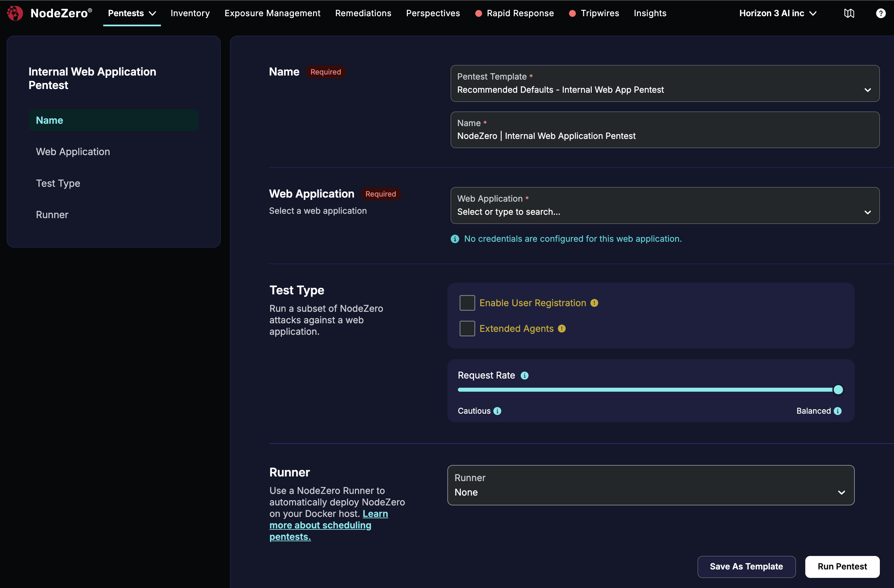This screenshot has width=894, height=588.
Task: Go to Exposure Management
Action: coord(272,13)
